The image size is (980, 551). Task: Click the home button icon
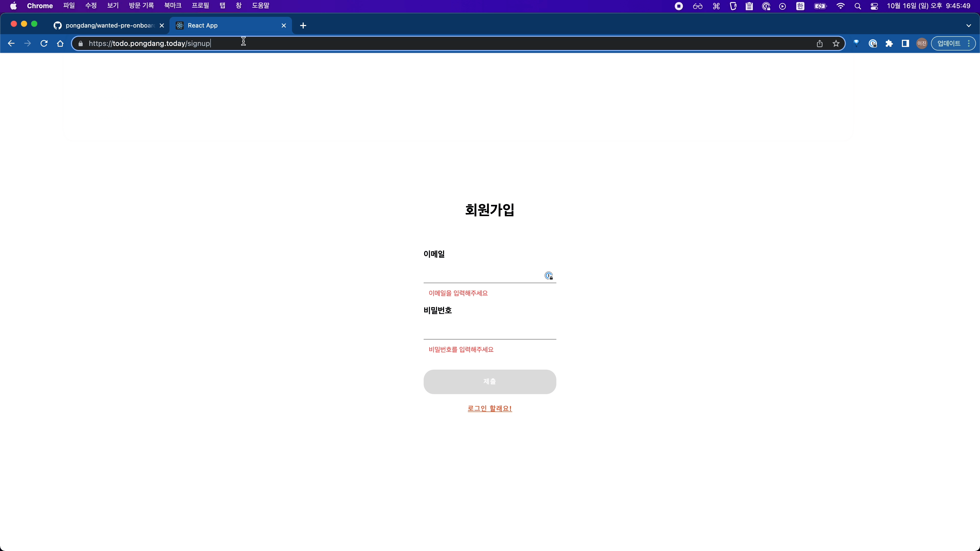pyautogui.click(x=60, y=43)
